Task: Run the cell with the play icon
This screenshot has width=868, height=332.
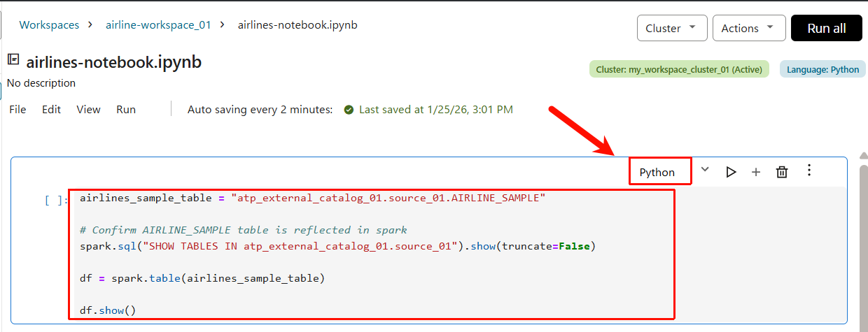Action: click(x=731, y=171)
